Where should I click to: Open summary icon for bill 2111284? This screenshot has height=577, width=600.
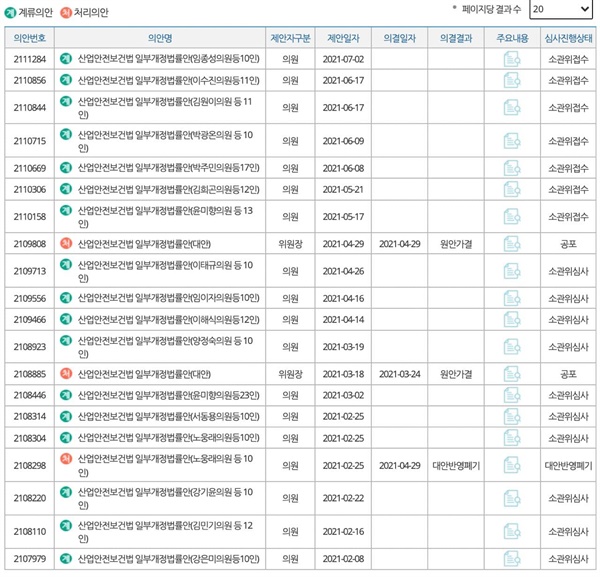512,59
